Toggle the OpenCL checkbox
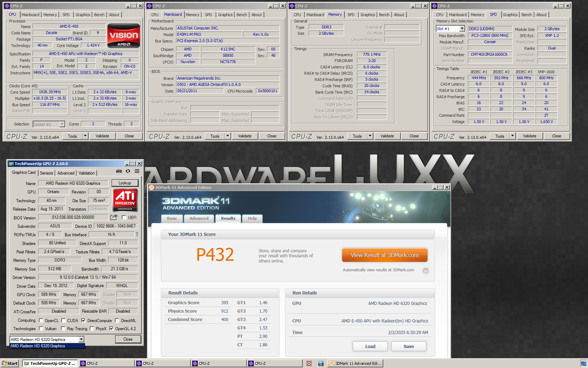The image size is (588, 368). [x=41, y=320]
